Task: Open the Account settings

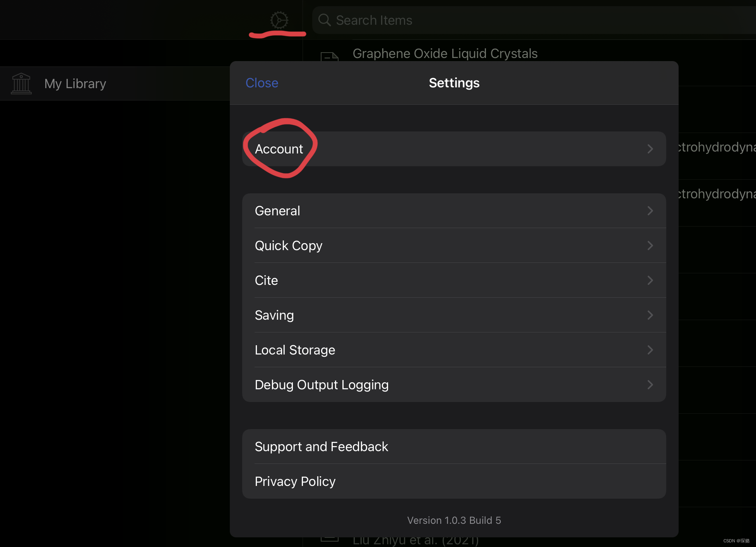Action: (454, 149)
